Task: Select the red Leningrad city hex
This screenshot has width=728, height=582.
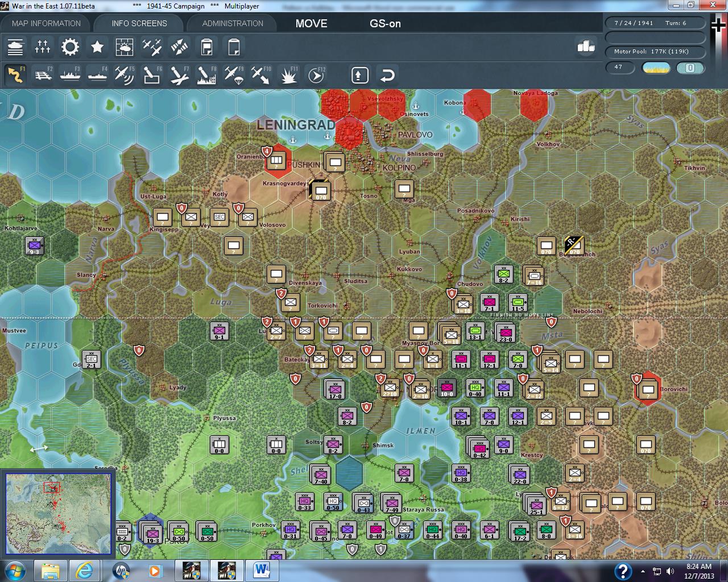Action: tap(350, 134)
